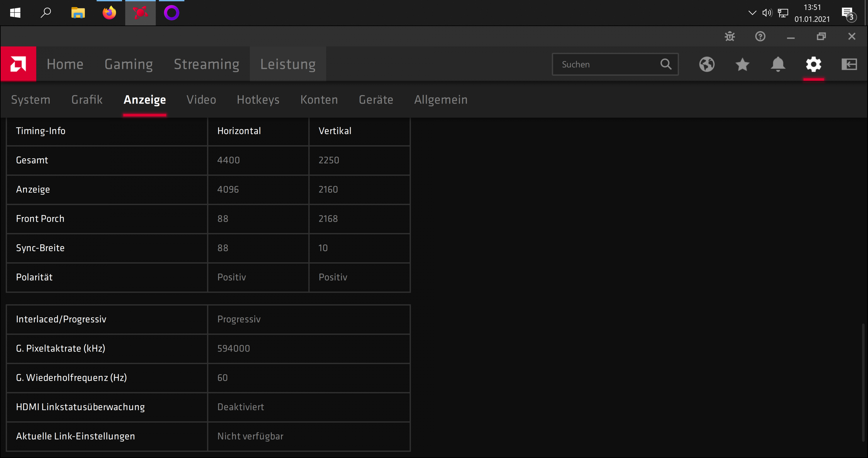Expand hidden system tray icons chevron
This screenshot has height=458, width=868.
pos(752,13)
